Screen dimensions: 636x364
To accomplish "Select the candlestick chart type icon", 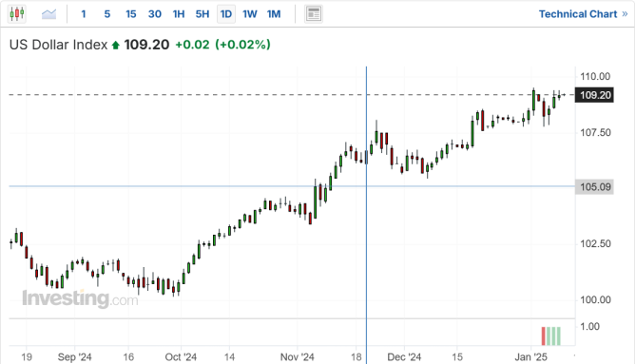I will pyautogui.click(x=17, y=14).
